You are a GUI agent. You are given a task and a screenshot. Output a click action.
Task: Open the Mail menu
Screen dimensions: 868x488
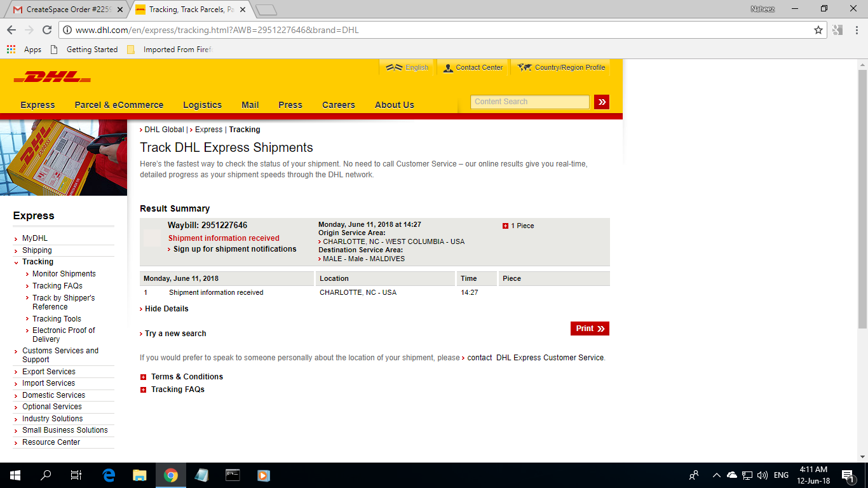coord(250,105)
